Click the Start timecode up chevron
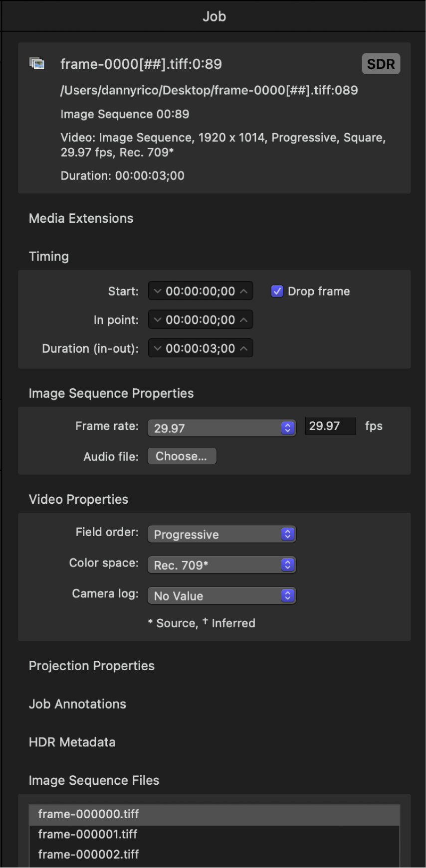Image resolution: width=426 pixels, height=868 pixels. (243, 291)
